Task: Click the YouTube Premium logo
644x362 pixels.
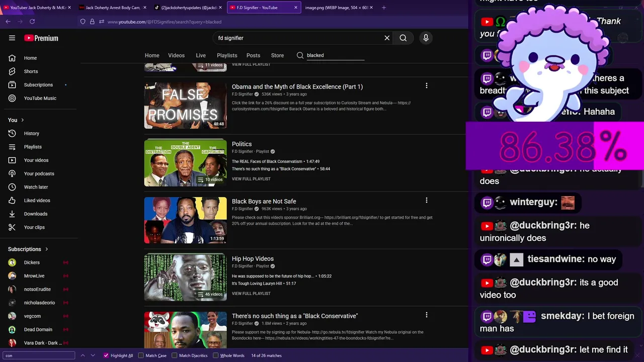Action: 41,38
